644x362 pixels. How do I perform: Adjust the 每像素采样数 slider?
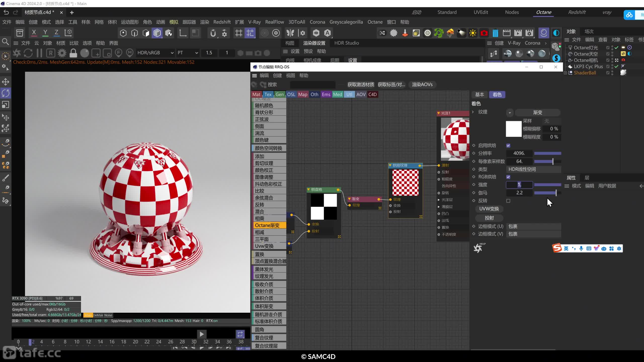[x=547, y=162]
